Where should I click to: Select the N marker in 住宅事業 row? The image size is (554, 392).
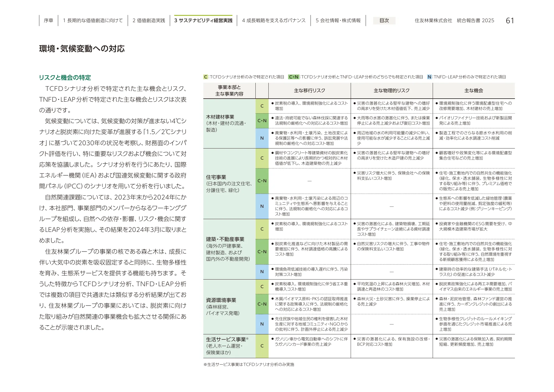263,206
